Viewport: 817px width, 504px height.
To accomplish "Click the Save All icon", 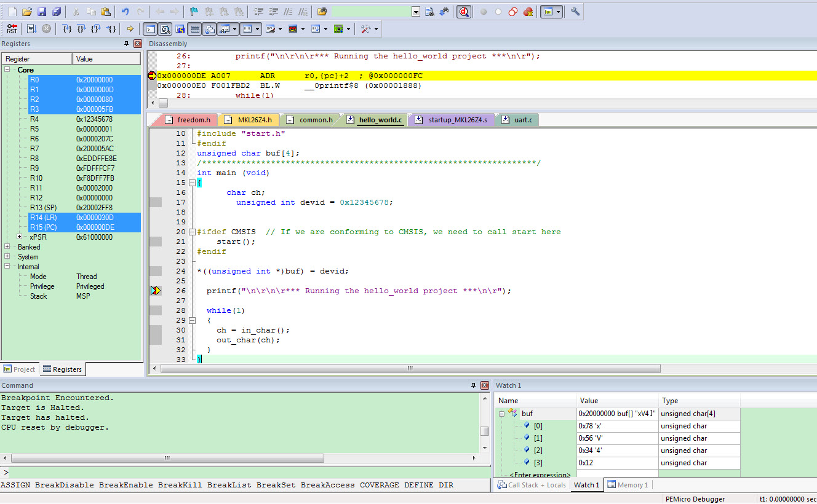I will coord(57,12).
